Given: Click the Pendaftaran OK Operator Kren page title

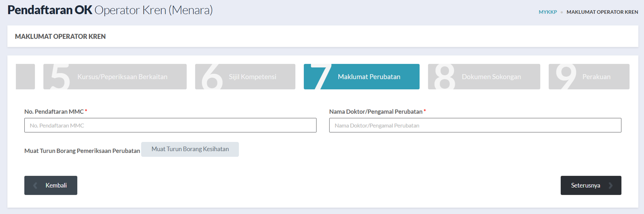Looking at the screenshot, I should (110, 10).
